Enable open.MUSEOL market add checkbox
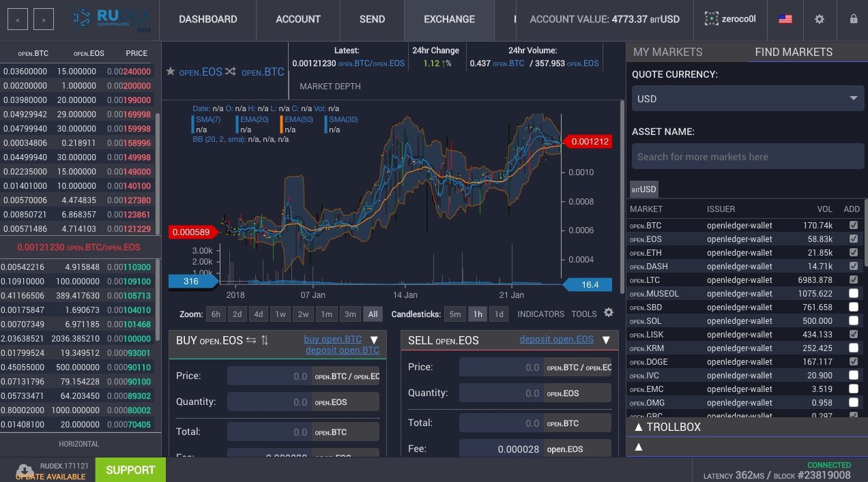 point(853,293)
